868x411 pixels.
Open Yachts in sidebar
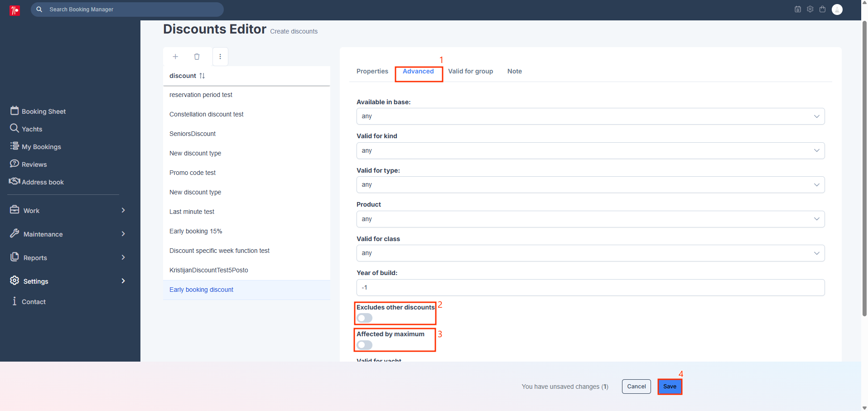pyautogui.click(x=32, y=129)
